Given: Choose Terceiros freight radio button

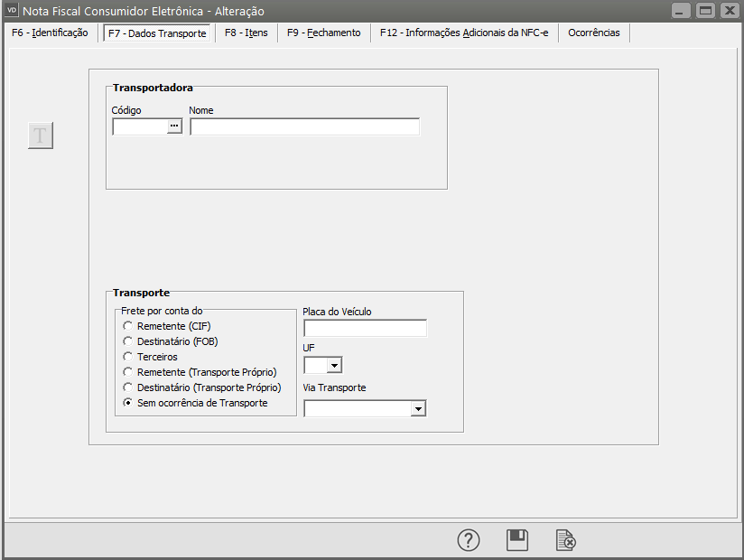Looking at the screenshot, I should (128, 357).
